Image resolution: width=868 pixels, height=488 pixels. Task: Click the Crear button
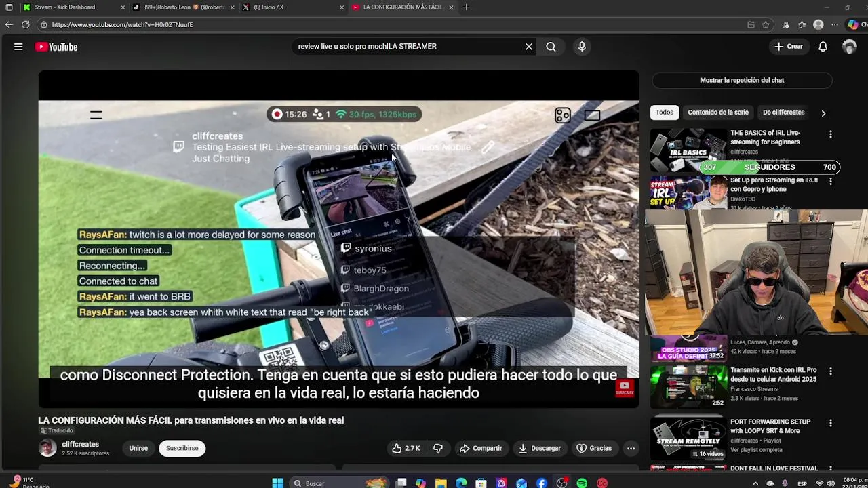[x=789, y=47]
